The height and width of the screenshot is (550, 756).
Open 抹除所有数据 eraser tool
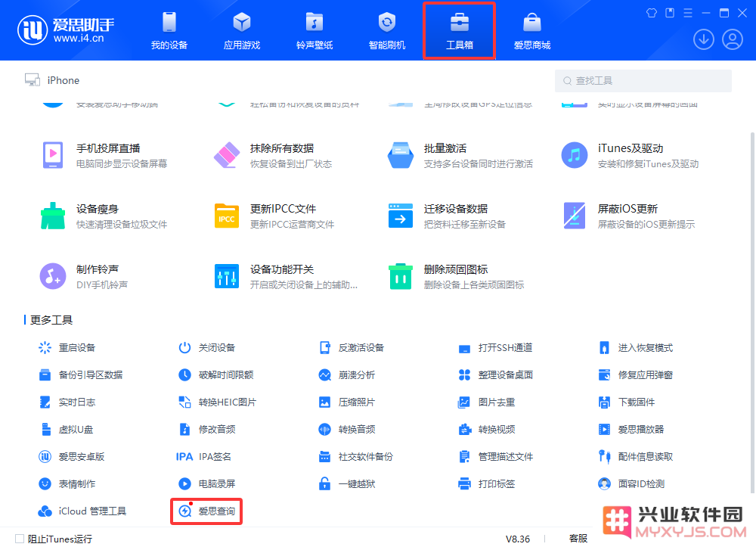273,155
